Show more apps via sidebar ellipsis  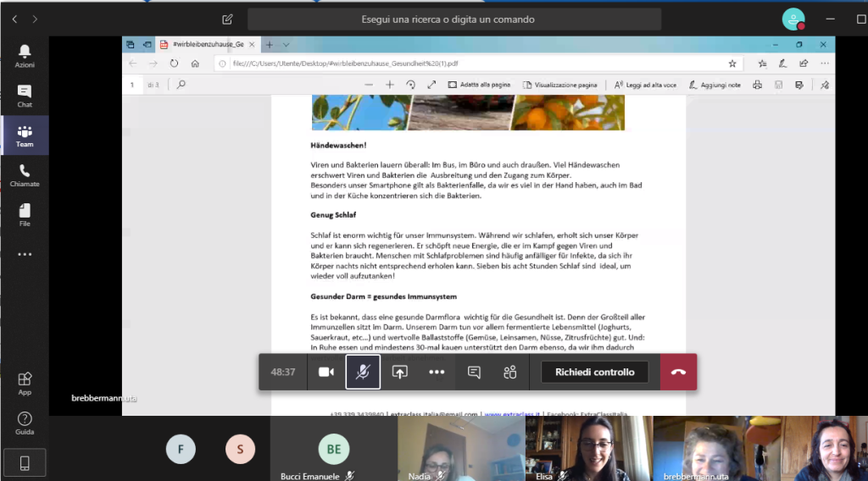[x=25, y=254]
